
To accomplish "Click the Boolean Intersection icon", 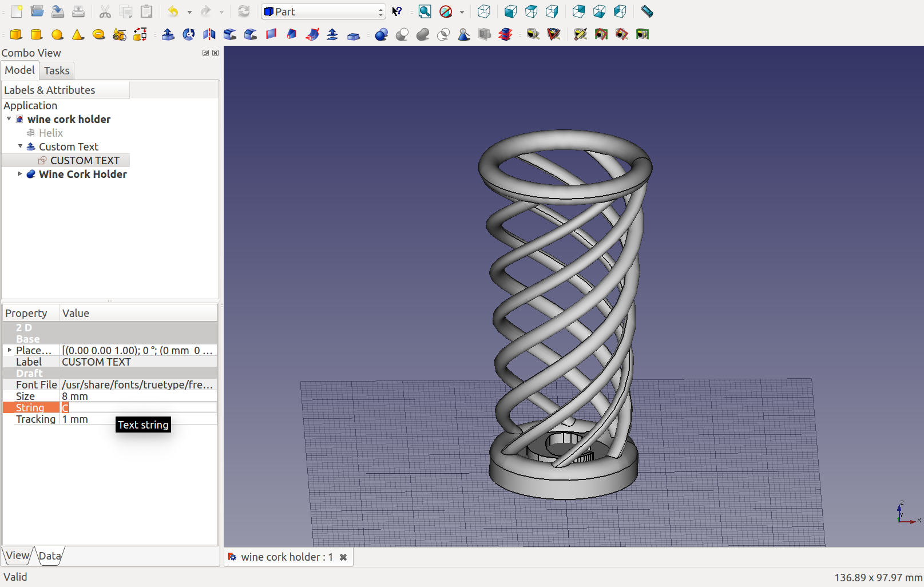I will (x=443, y=34).
